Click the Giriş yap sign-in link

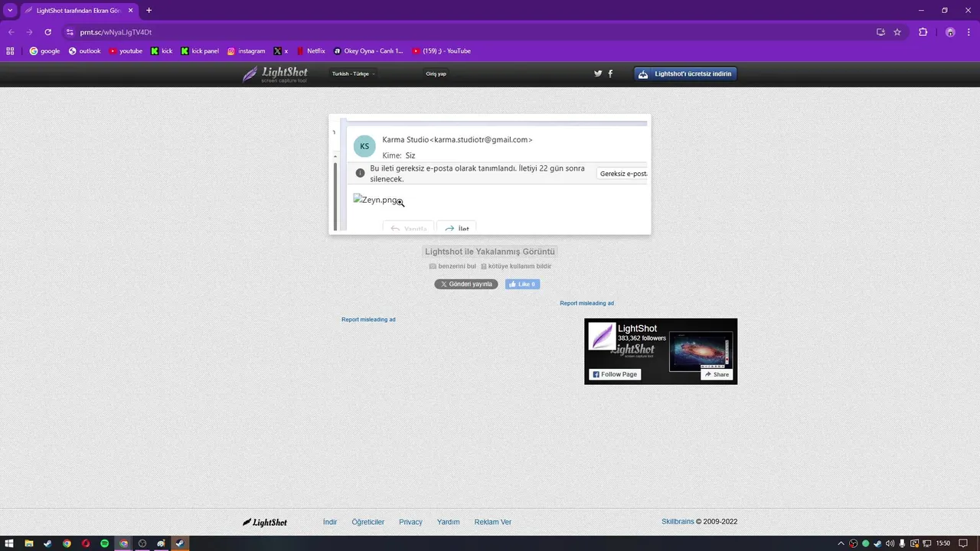436,74
